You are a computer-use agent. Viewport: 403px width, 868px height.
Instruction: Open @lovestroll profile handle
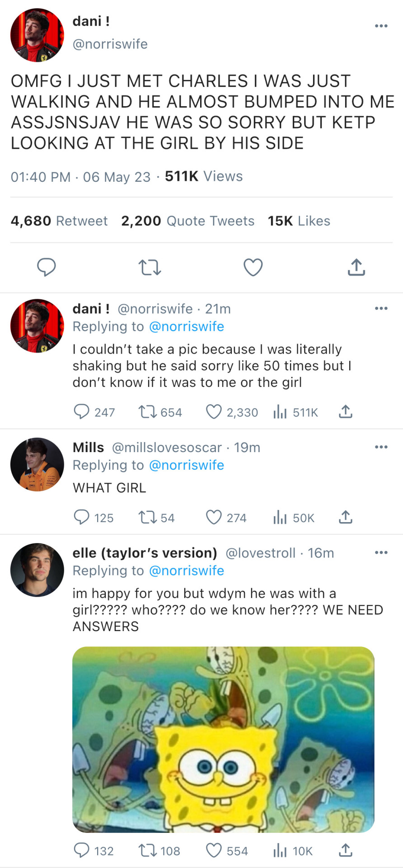click(260, 553)
